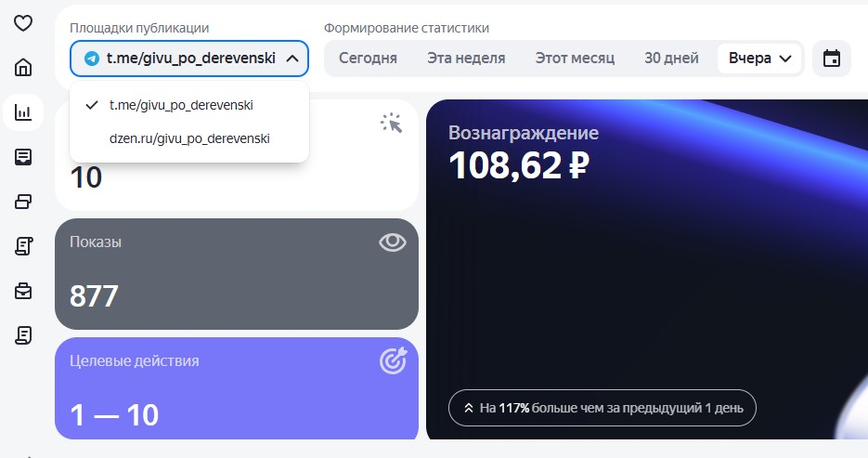Open the stacked cards icon in sidebar
This screenshot has height=458, width=868.
[x=22, y=202]
